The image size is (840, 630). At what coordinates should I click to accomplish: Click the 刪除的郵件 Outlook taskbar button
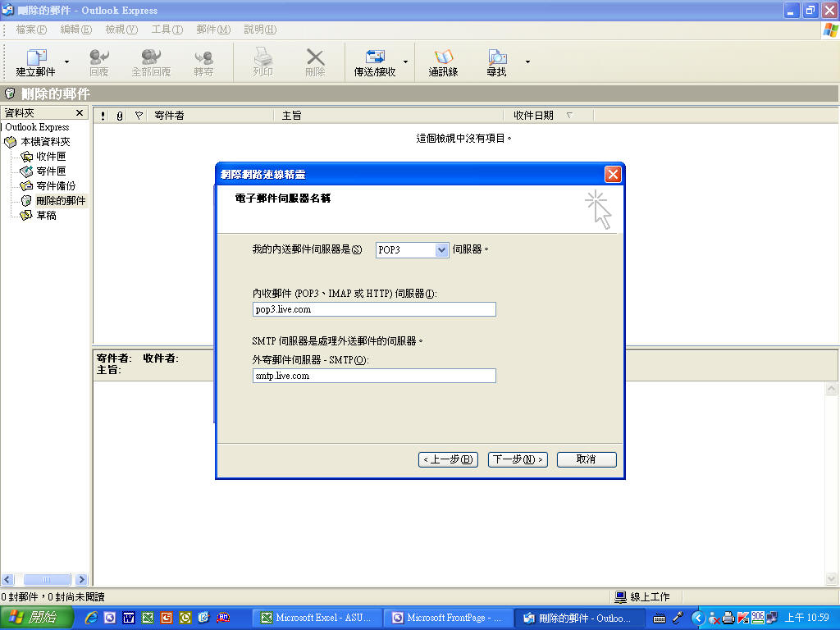click(x=579, y=619)
